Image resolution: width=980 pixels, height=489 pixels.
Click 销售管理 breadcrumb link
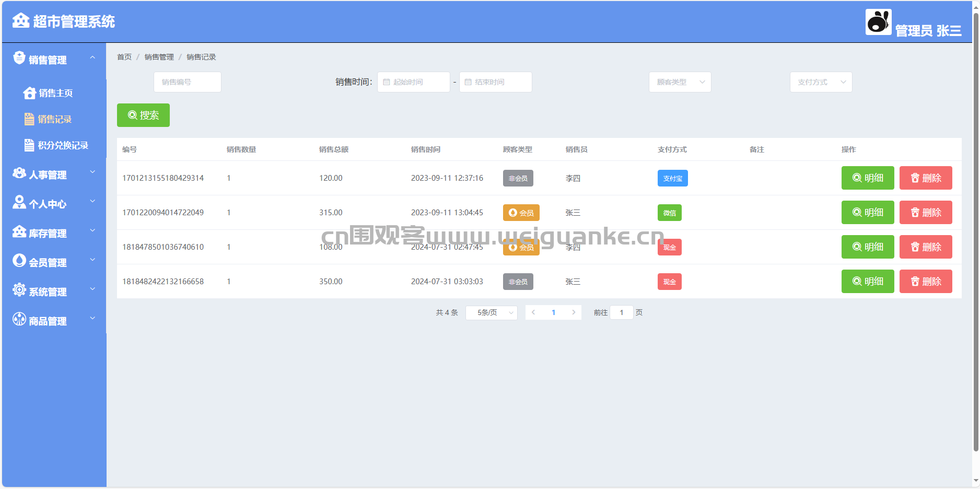(159, 57)
